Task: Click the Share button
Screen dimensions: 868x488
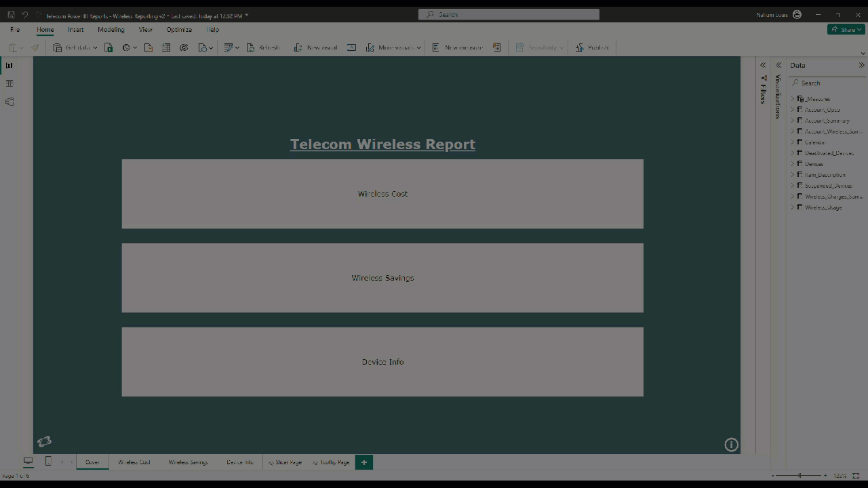Action: 846,30
